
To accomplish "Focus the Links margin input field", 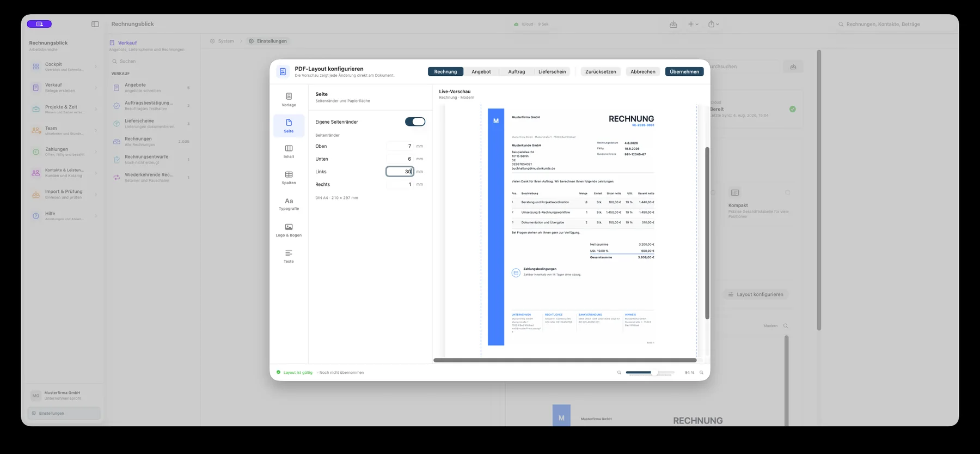I will 400,172.
